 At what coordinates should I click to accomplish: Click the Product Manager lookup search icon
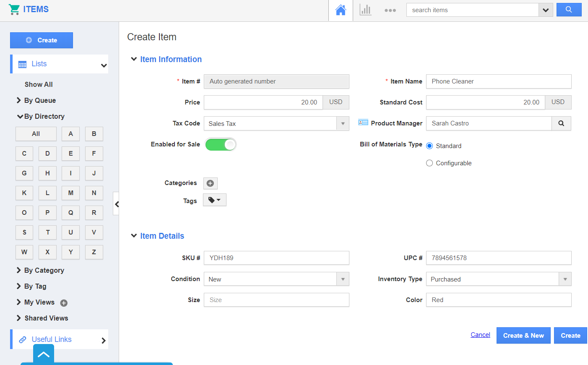[x=561, y=123]
